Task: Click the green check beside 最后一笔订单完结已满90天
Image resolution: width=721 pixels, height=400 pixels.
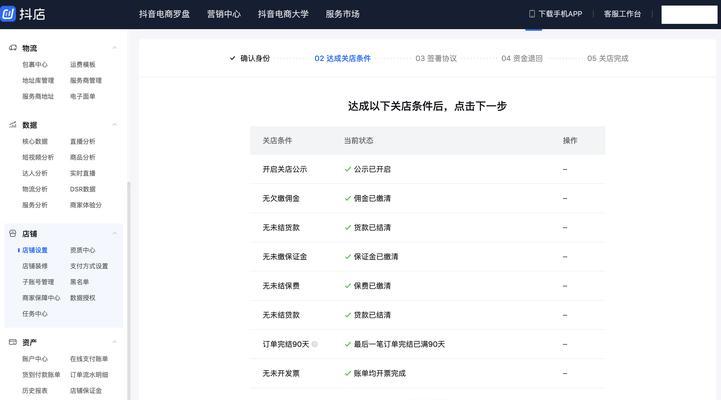Action: pyautogui.click(x=348, y=344)
